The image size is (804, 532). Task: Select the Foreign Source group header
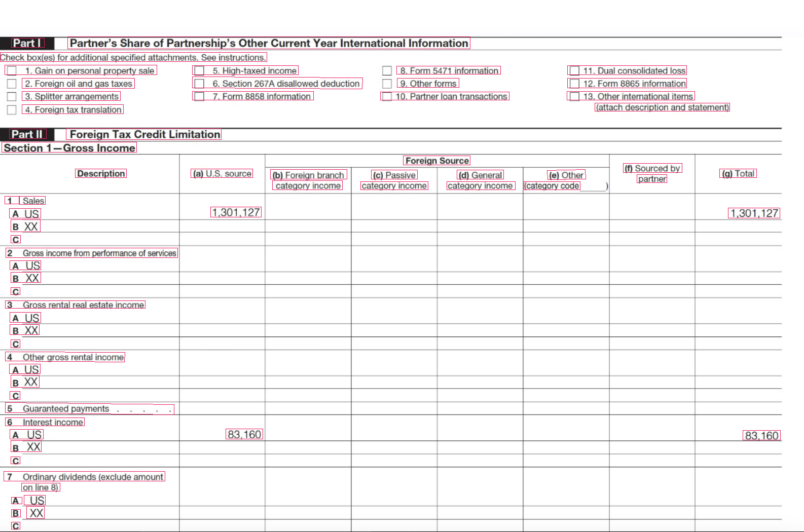pos(437,161)
